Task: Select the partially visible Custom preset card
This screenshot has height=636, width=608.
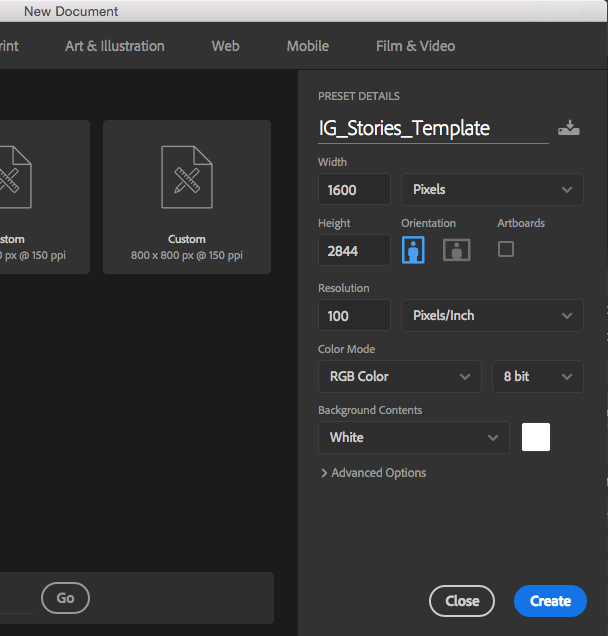Action: coord(45,197)
